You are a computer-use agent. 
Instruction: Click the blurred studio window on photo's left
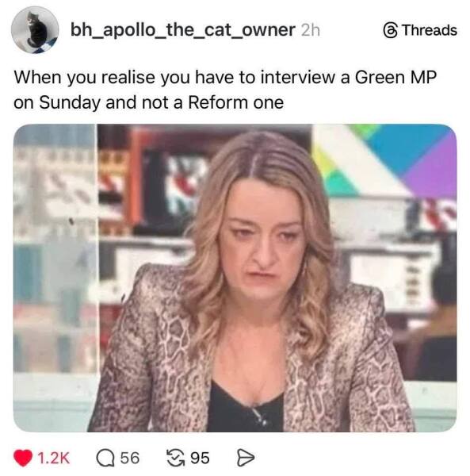[x=55, y=249]
